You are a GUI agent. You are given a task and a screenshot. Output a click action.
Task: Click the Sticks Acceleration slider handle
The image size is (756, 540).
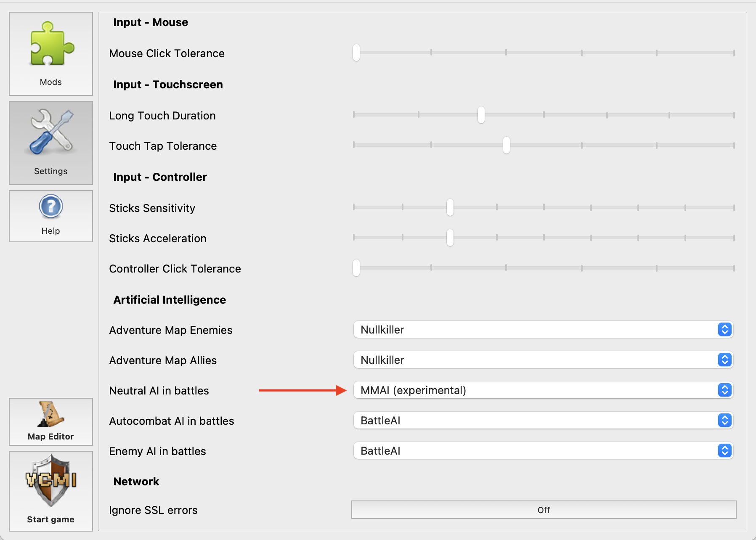(450, 238)
